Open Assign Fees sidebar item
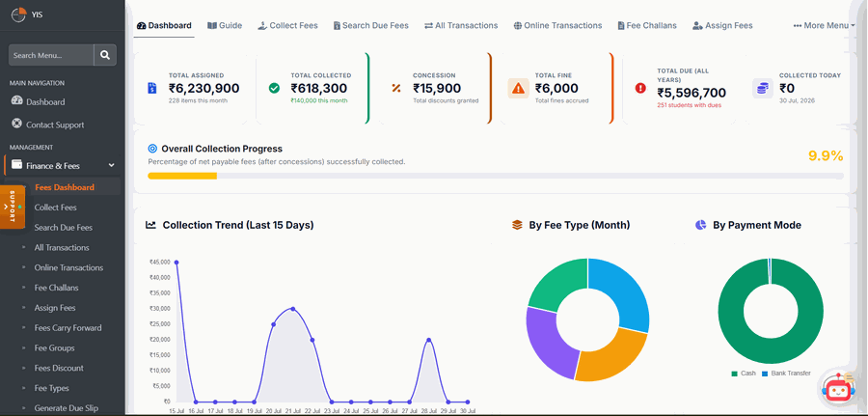 click(55, 308)
